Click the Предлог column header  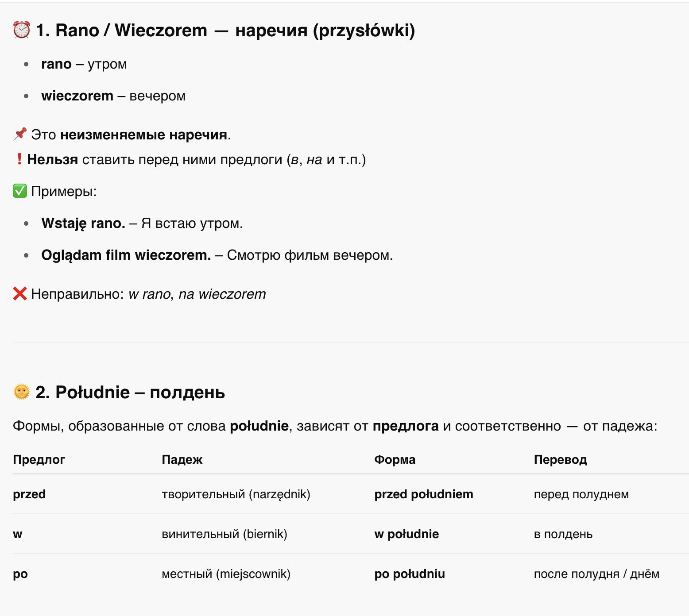pyautogui.click(x=39, y=460)
